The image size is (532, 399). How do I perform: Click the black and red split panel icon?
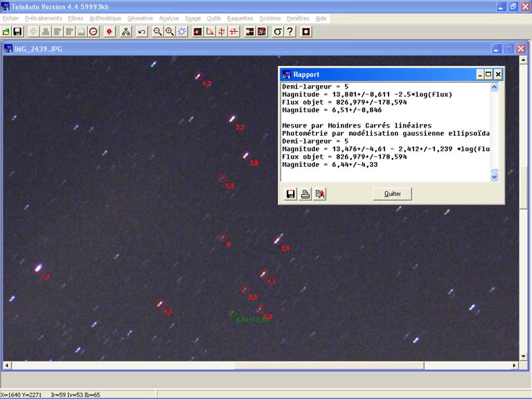pos(249,32)
